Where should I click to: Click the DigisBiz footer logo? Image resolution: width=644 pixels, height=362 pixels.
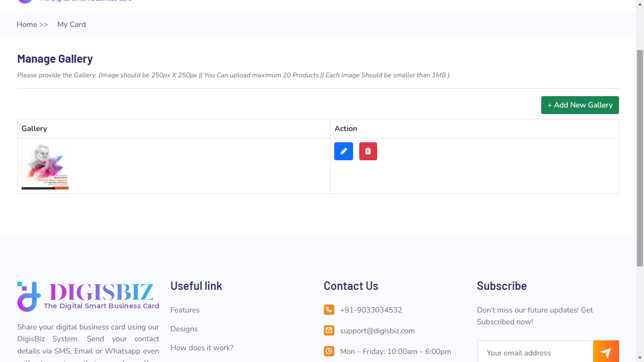pos(88,296)
